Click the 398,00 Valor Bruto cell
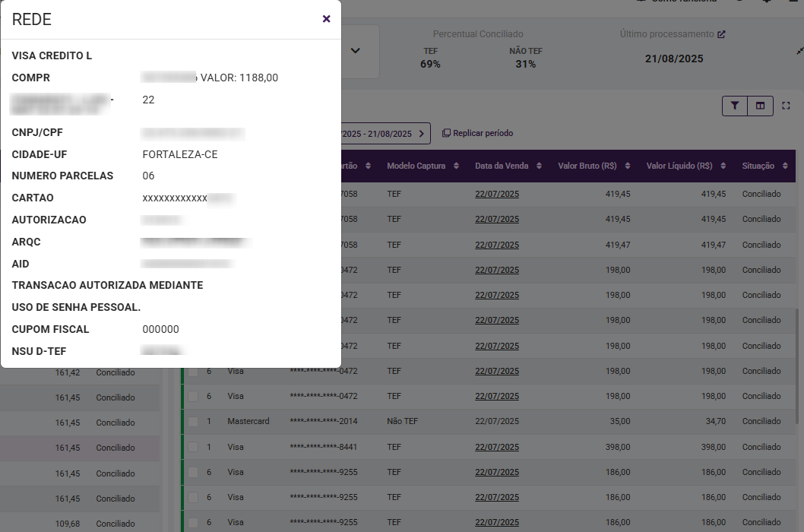 tap(618, 447)
